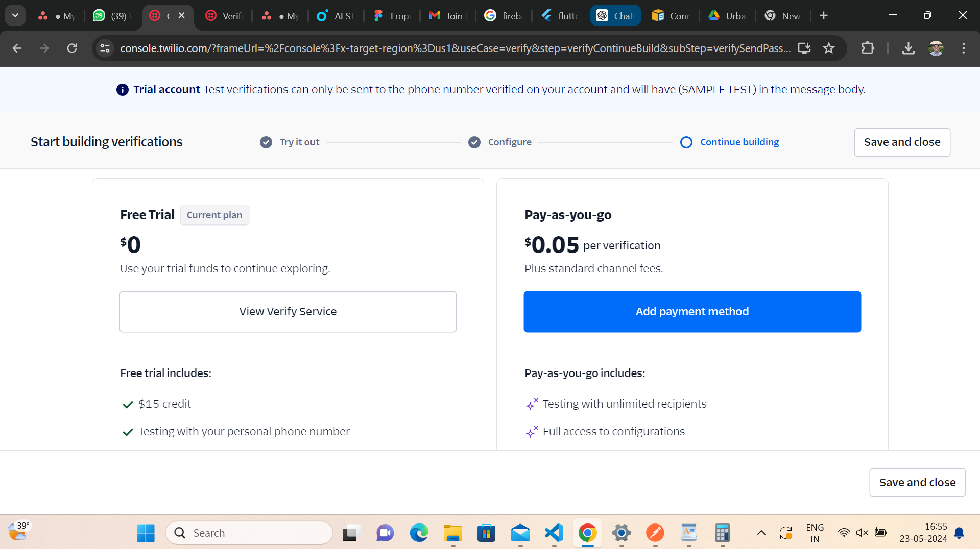
Task: Click the muted volume icon
Action: point(862,533)
